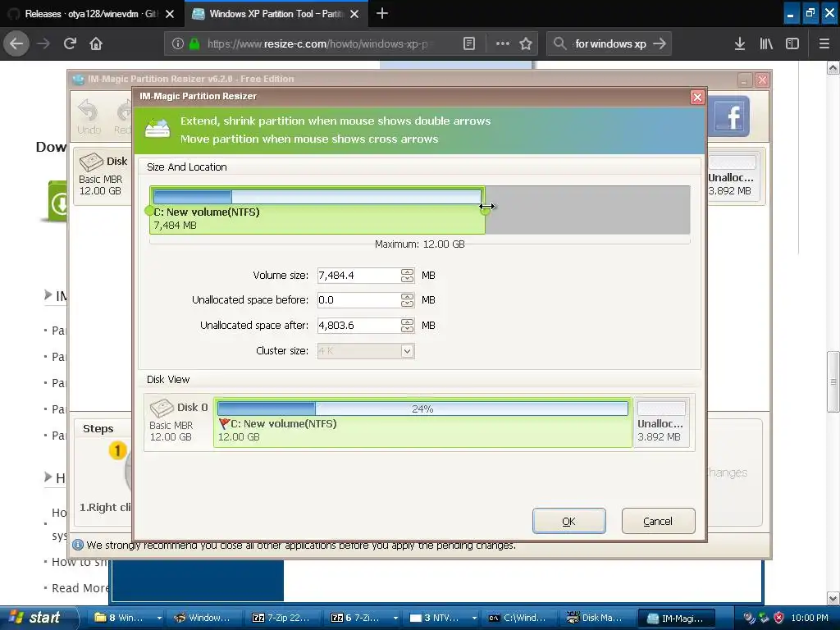
Task: Open the Windows Start menu
Action: click(38, 618)
